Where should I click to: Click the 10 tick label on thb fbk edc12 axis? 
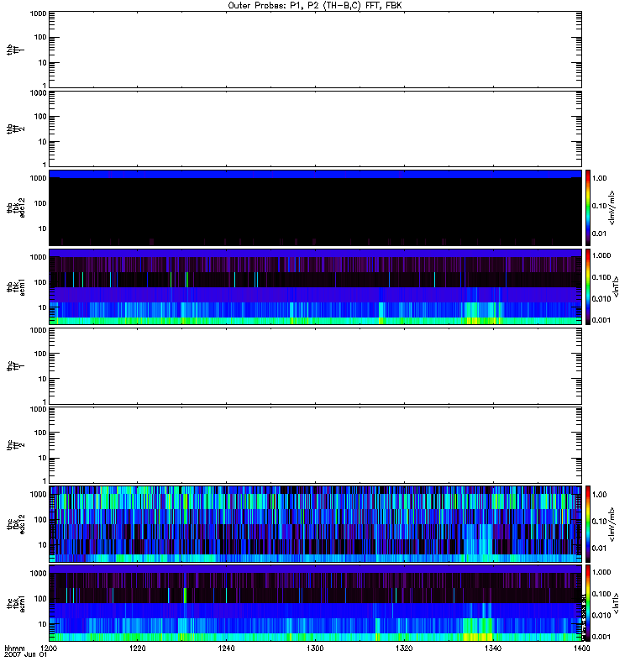pyautogui.click(x=42, y=228)
